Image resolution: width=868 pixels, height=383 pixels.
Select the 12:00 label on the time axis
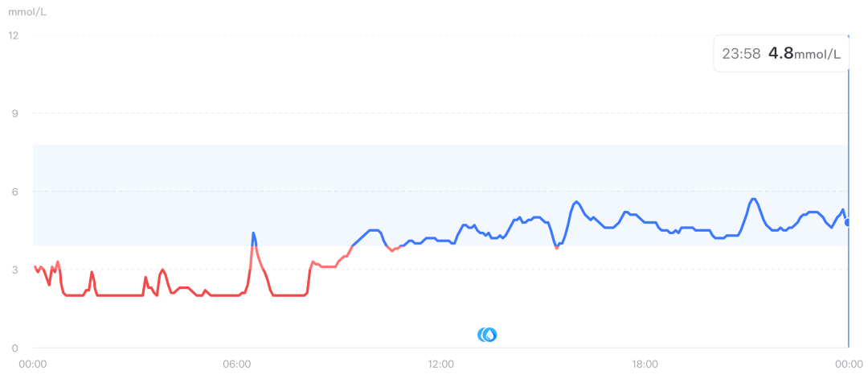440,364
